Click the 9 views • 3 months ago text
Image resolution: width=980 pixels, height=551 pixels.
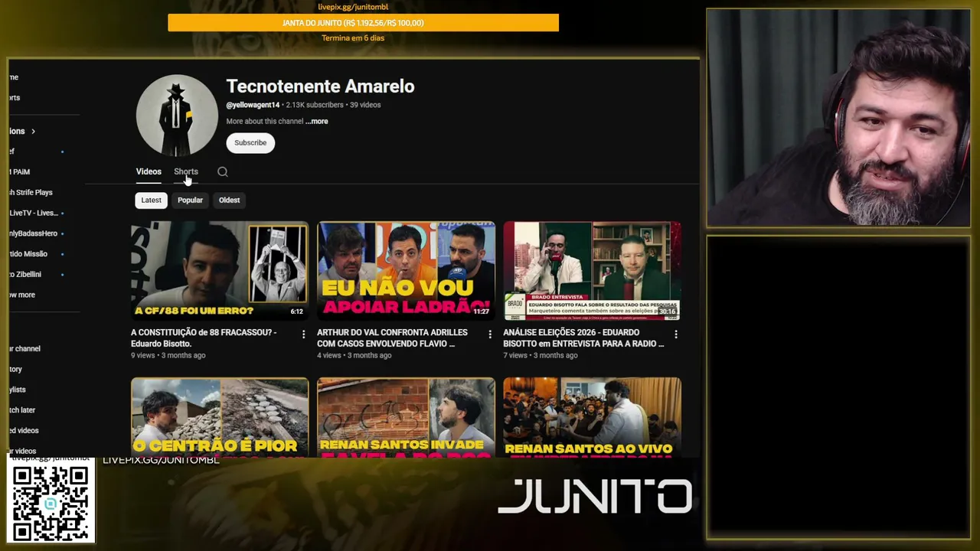[168, 356]
